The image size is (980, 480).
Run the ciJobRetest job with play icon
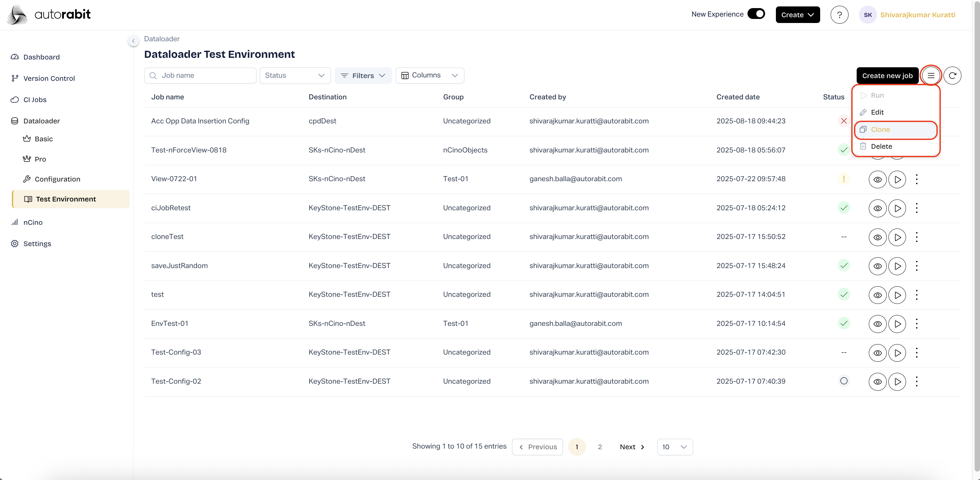point(897,208)
